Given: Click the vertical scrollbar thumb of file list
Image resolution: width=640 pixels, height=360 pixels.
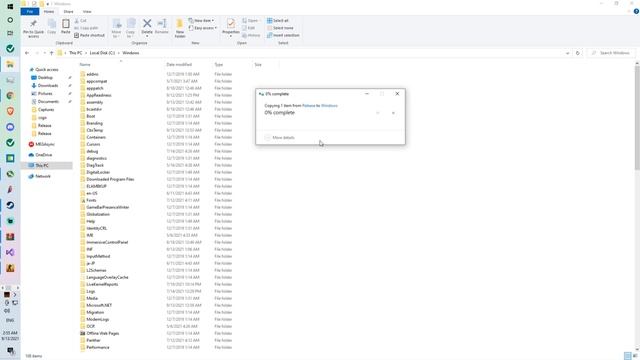Looking at the screenshot, I should coord(637,118).
